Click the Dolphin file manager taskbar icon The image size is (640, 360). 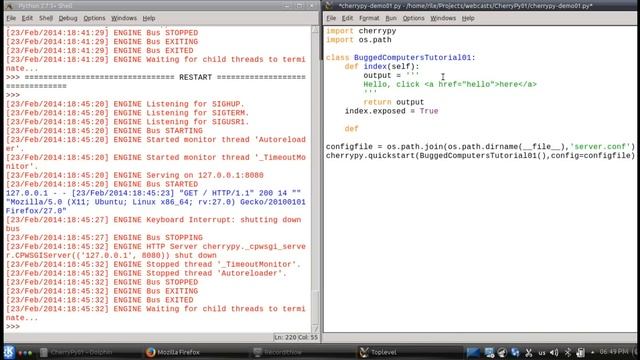(x=44, y=352)
